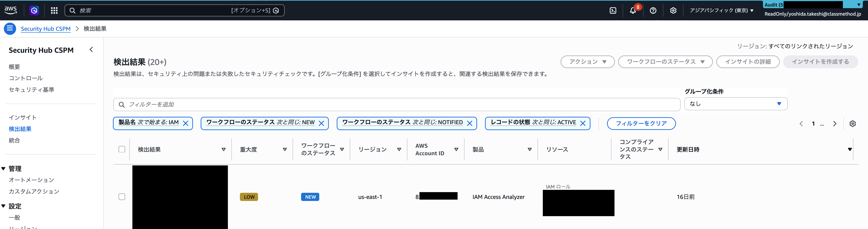The height and width of the screenshot is (229, 868).
Task: Remove the record state ACTIVE filter
Action: (x=583, y=123)
